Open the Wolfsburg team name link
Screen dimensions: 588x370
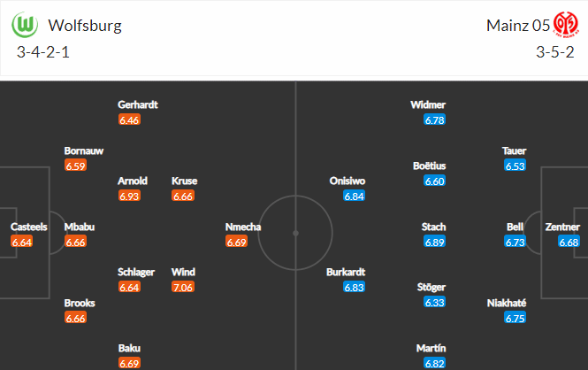[85, 26]
